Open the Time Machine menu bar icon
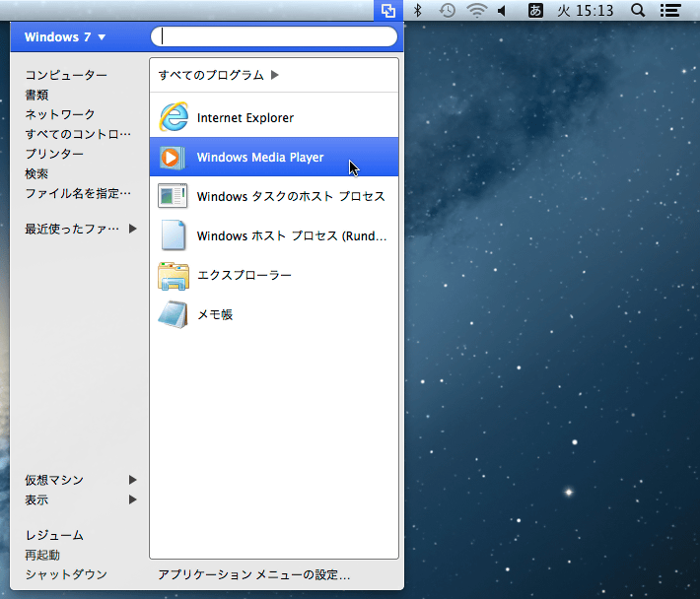Screen dimensions: 700x599 point(447,10)
